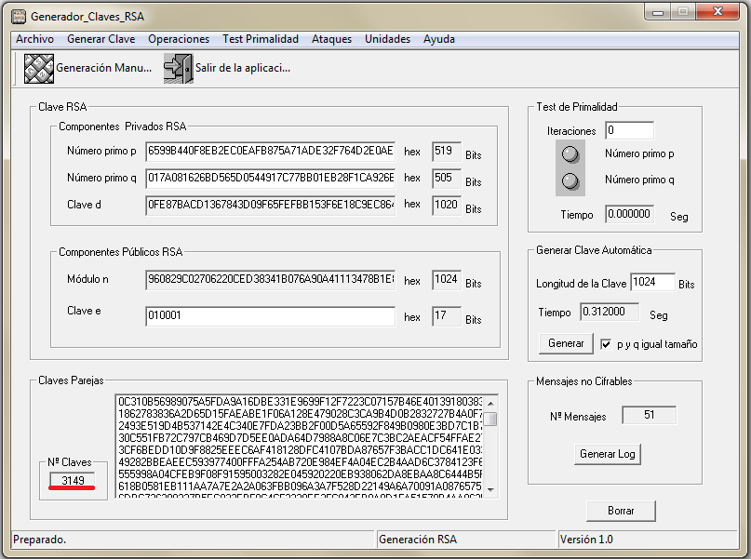Click the Claves Parejas scrollbar down arrow
Viewport: 751px width, 560px height.
489,490
